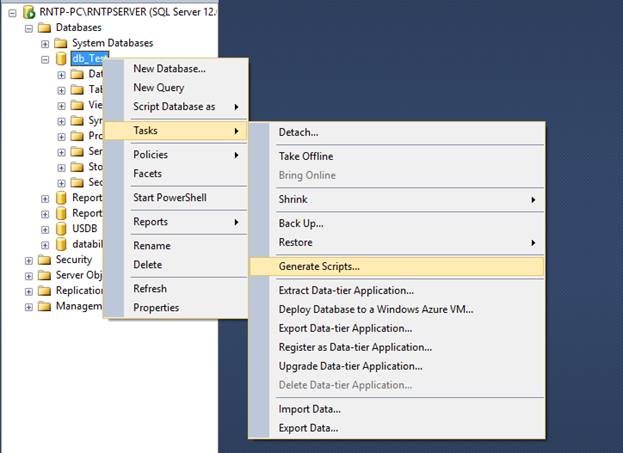Click the Databases folder icon

[44, 28]
